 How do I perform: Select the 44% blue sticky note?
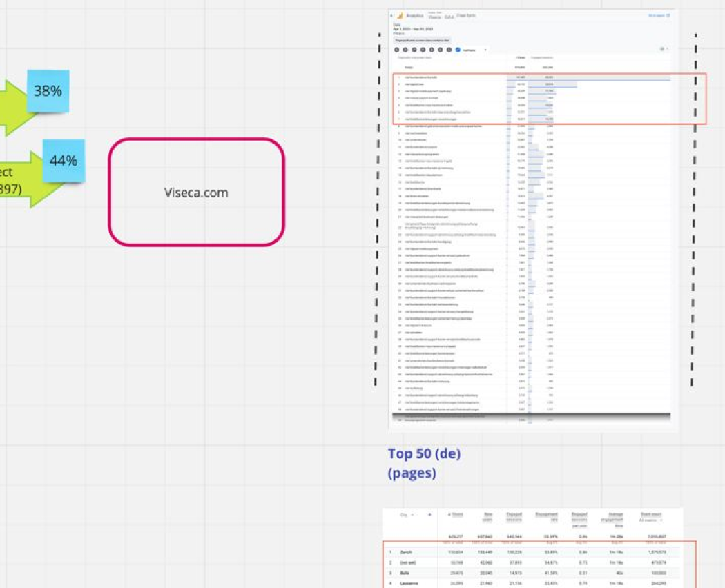point(64,161)
